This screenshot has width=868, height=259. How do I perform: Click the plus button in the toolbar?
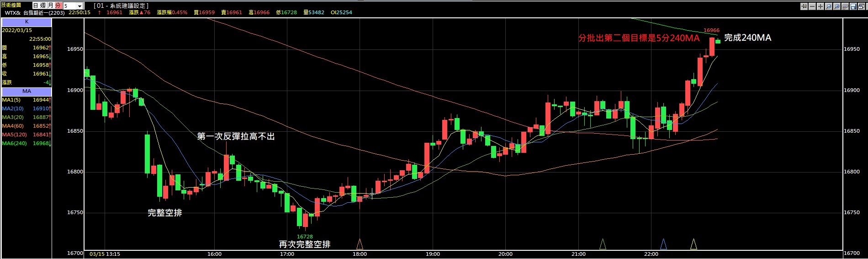(820, 6)
